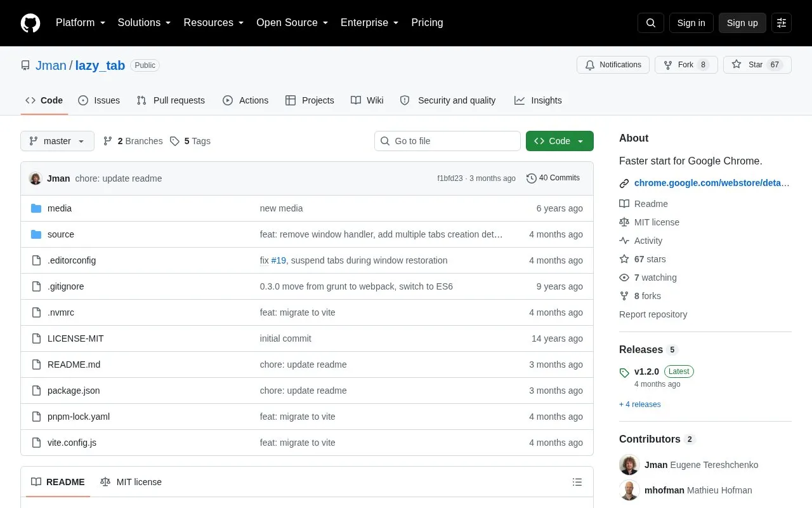Show the + 4 releases link
This screenshot has height=508, width=812.
click(x=640, y=404)
